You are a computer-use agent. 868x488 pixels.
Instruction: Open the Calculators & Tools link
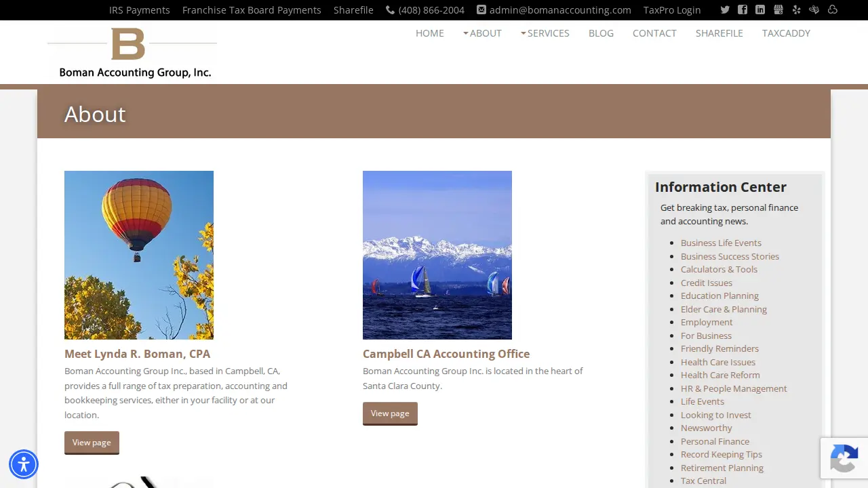(719, 269)
